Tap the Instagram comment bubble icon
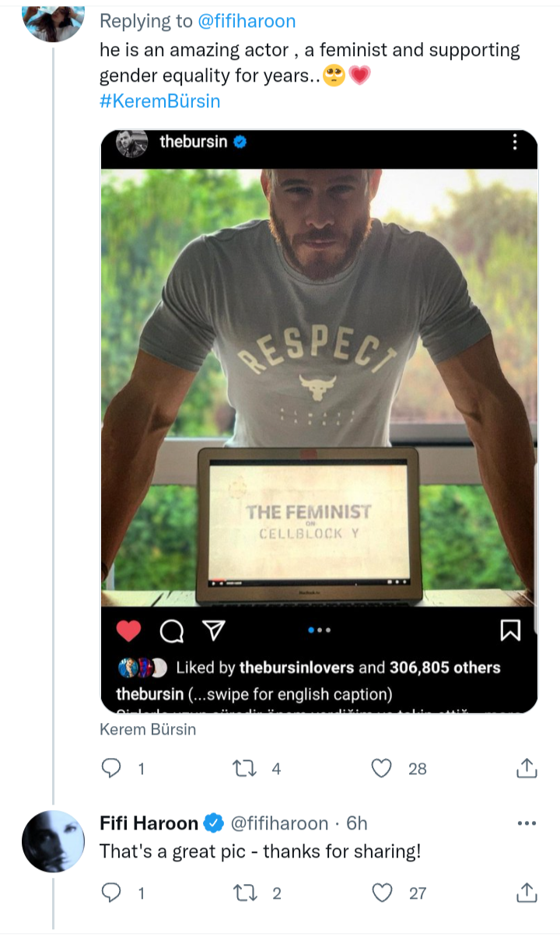Viewport: 560px width, 944px height. point(170,631)
